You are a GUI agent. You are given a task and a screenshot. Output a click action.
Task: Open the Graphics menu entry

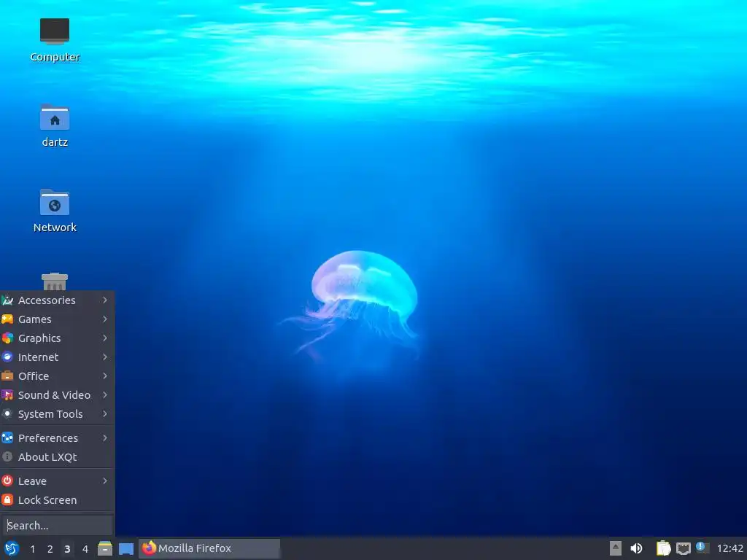(x=57, y=338)
